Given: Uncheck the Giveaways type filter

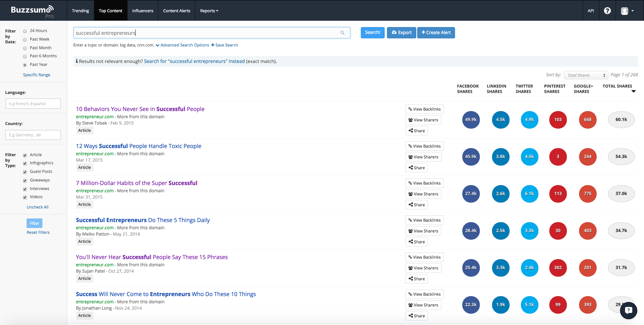Looking at the screenshot, I should pyautogui.click(x=25, y=180).
